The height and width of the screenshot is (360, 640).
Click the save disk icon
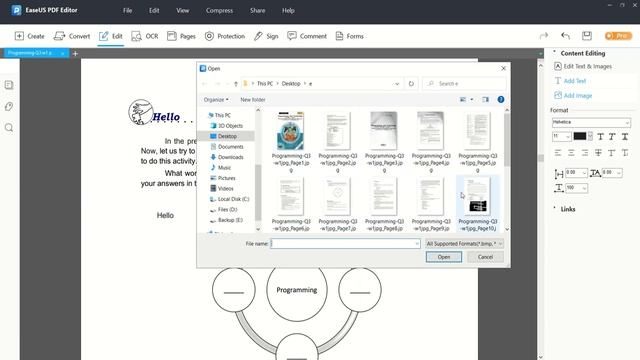click(x=587, y=36)
